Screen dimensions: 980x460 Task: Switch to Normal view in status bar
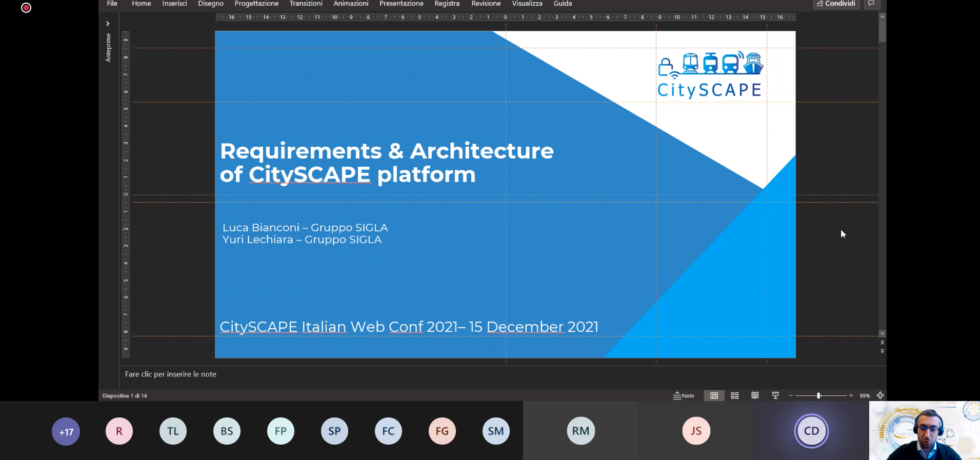(x=714, y=395)
